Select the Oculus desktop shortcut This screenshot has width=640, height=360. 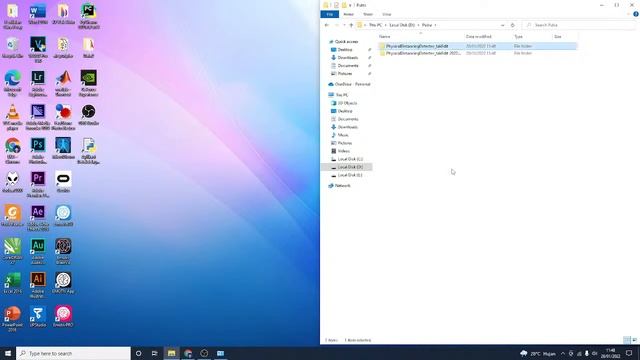pyautogui.click(x=63, y=182)
